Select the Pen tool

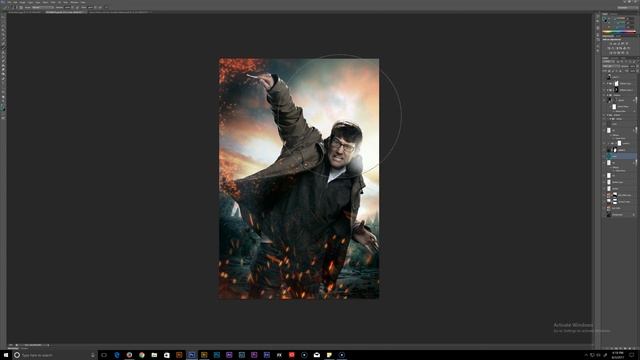[3, 78]
